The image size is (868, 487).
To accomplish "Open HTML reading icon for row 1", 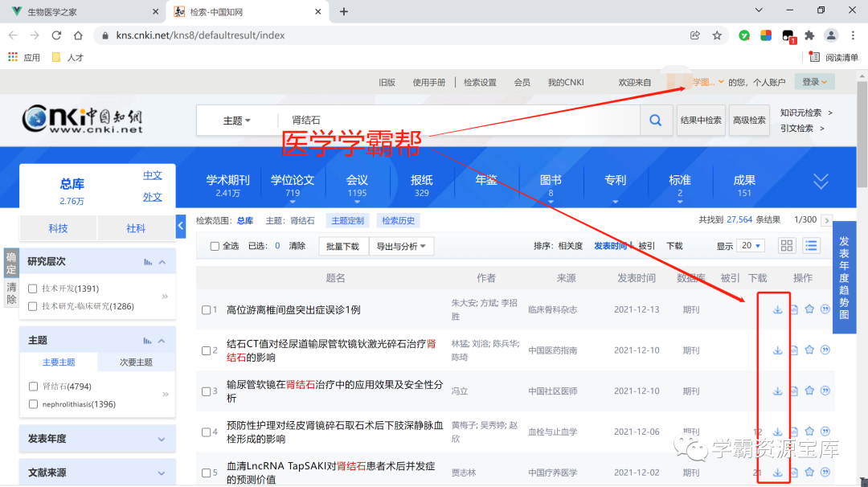I will click(794, 309).
